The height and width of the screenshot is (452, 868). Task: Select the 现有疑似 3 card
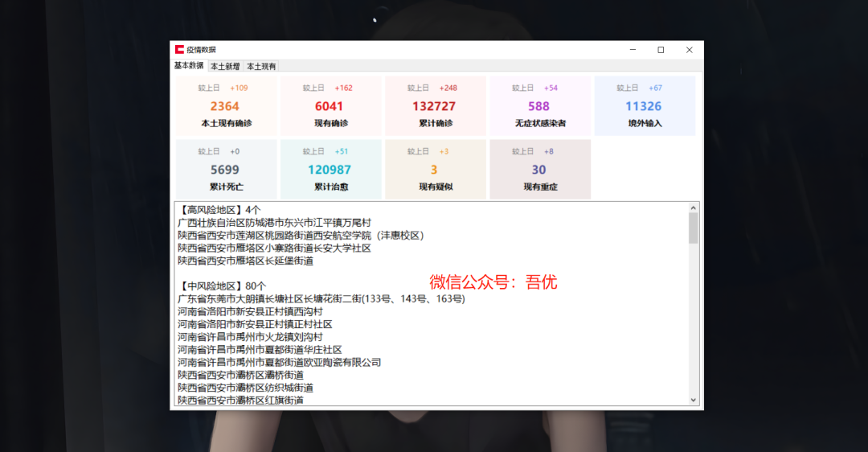click(435, 170)
